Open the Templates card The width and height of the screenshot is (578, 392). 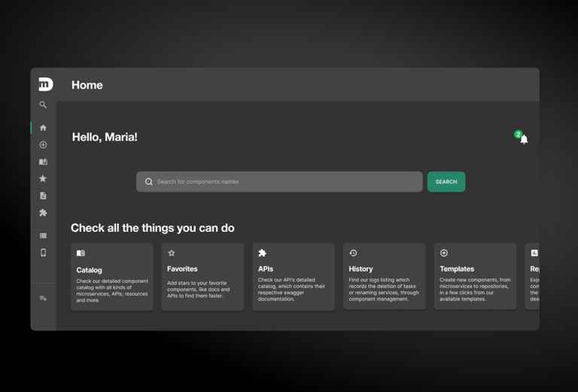[x=475, y=276]
